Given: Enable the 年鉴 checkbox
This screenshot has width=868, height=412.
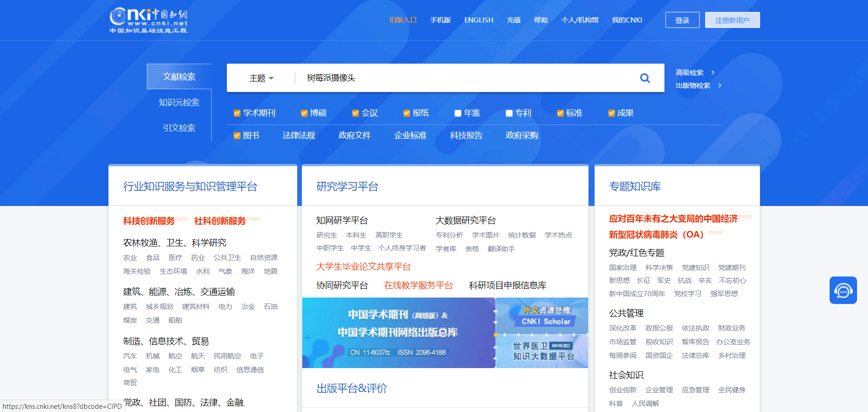Looking at the screenshot, I should tap(458, 113).
